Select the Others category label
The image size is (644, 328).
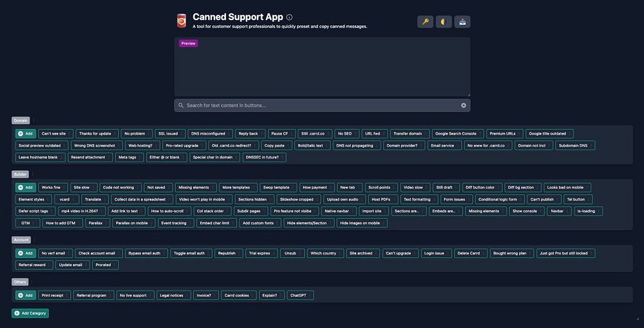20,282
